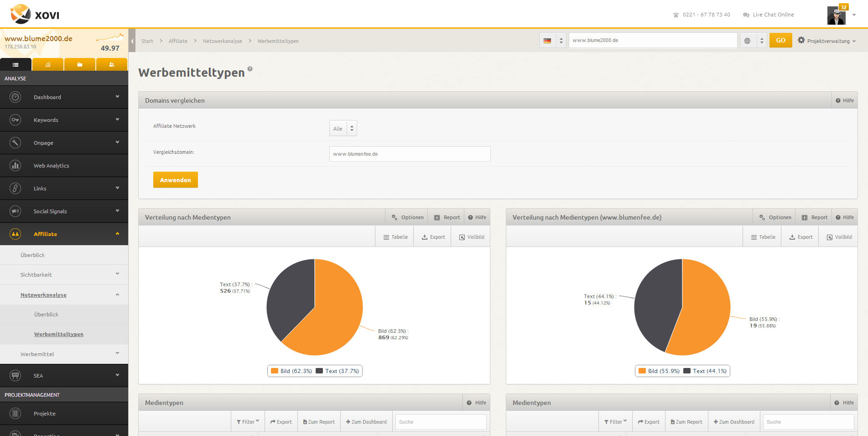This screenshot has height=436, width=868.
Task: Click the user avatar picture
Action: pyautogui.click(x=836, y=16)
